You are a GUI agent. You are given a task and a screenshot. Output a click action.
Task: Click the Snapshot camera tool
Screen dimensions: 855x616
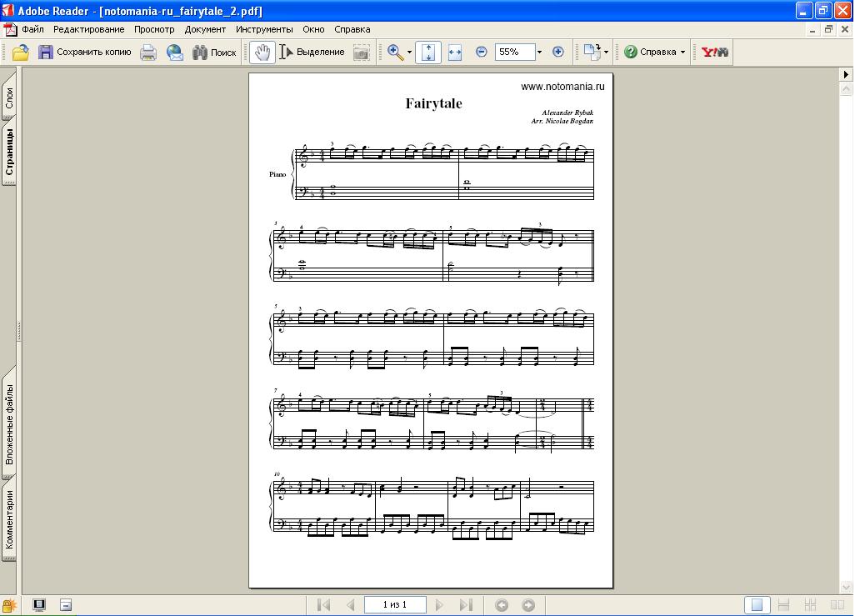point(361,52)
